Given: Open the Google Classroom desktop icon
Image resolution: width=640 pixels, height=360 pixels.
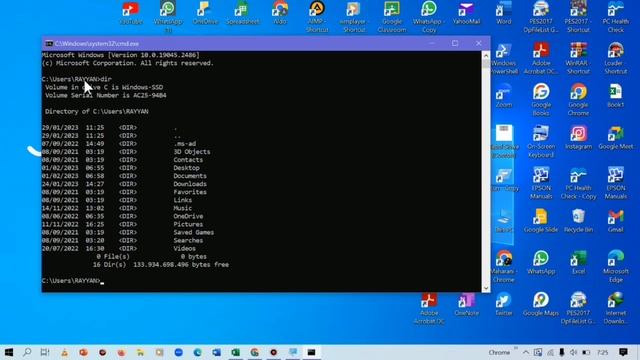Looking at the screenshot, I should 391,17.
